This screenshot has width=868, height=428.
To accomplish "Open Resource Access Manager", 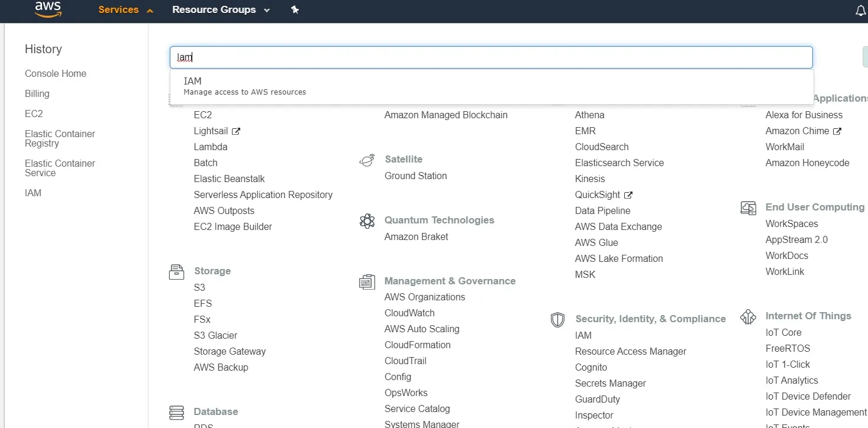I will pyautogui.click(x=631, y=351).
